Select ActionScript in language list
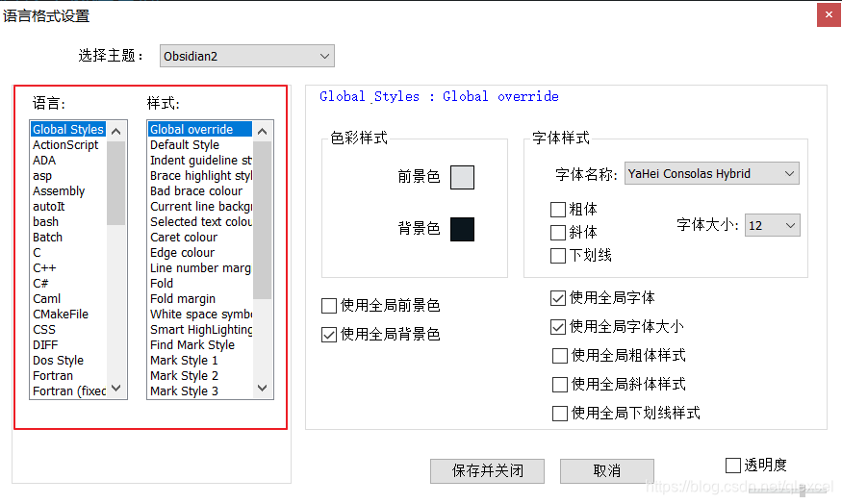Viewport: 842px width, 504px height. click(x=68, y=145)
